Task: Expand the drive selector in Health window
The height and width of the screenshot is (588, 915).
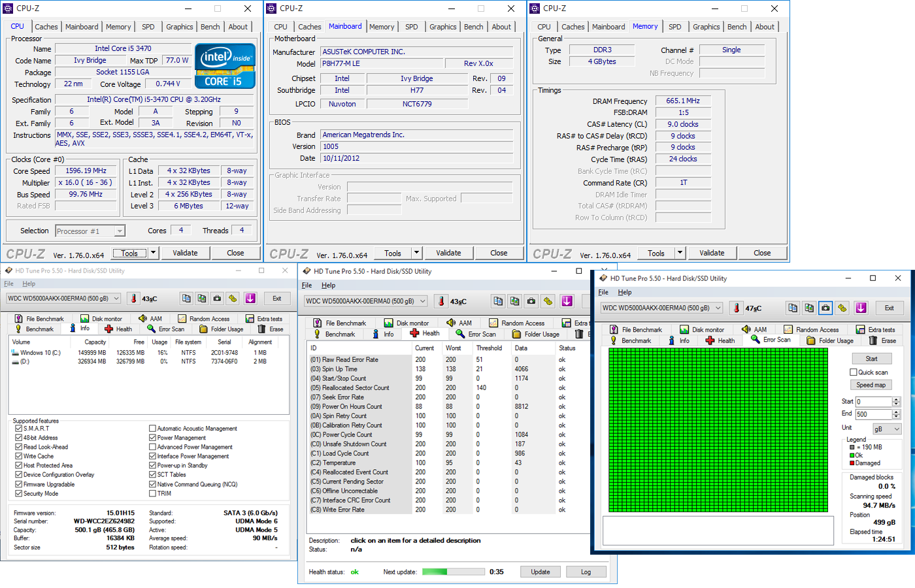Action: coord(423,301)
